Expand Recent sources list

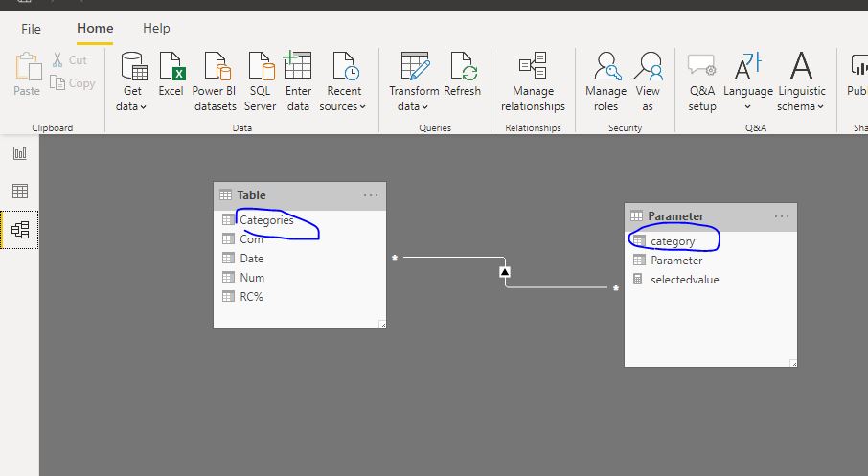343,81
